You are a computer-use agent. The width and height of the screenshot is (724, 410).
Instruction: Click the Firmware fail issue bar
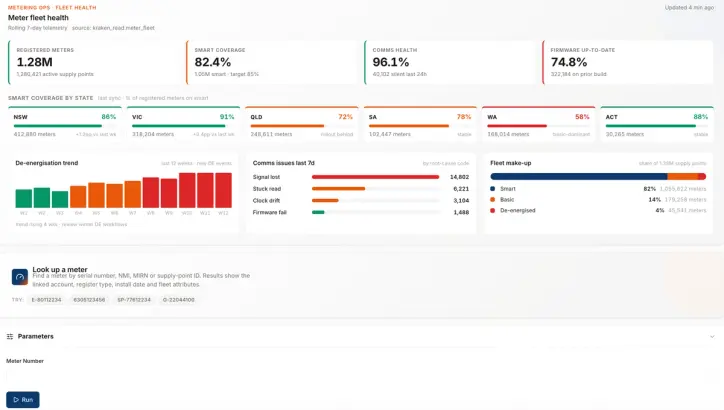tap(318, 212)
